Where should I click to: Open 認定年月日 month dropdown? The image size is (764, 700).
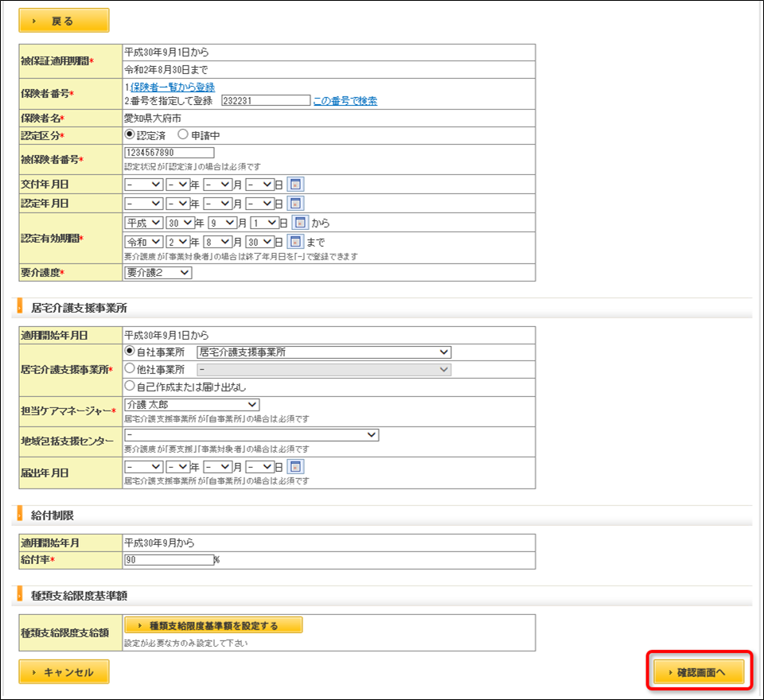point(217,203)
